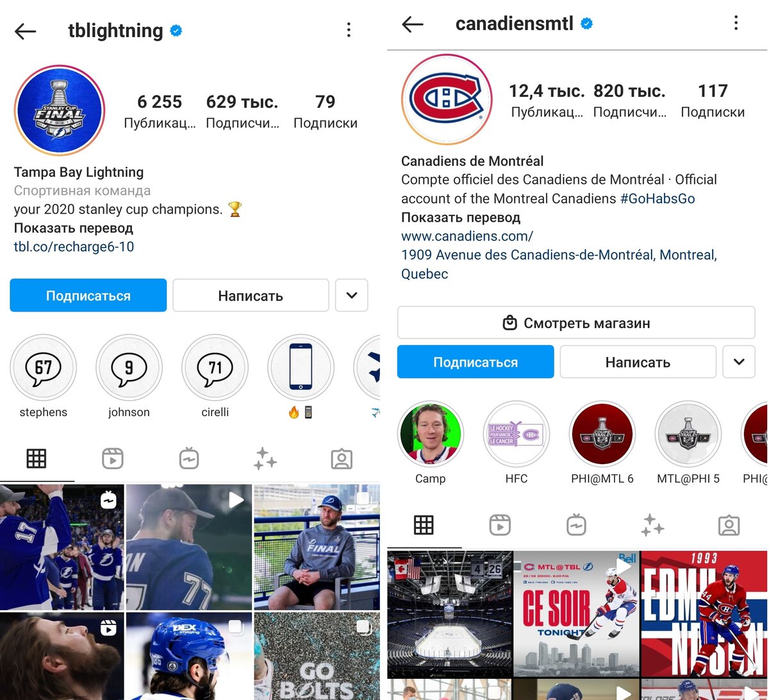This screenshot has height=700, width=769.
Task: Open the CE SOIR Tonight post thumbnail
Action: point(576,613)
